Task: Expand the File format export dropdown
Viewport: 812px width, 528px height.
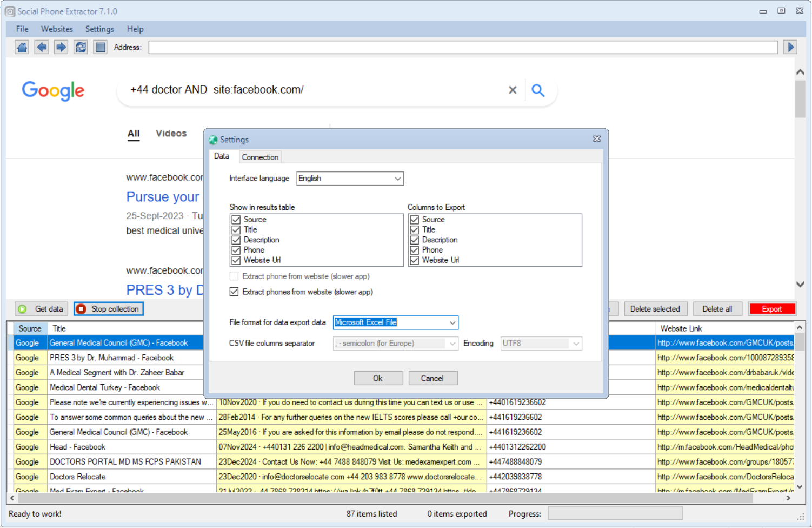Action: point(452,322)
